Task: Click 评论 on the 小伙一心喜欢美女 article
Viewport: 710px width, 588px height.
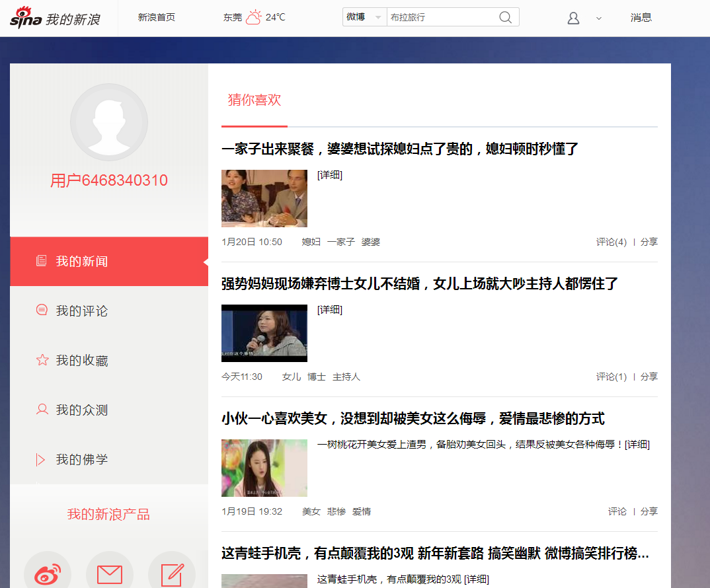Action: point(617,511)
